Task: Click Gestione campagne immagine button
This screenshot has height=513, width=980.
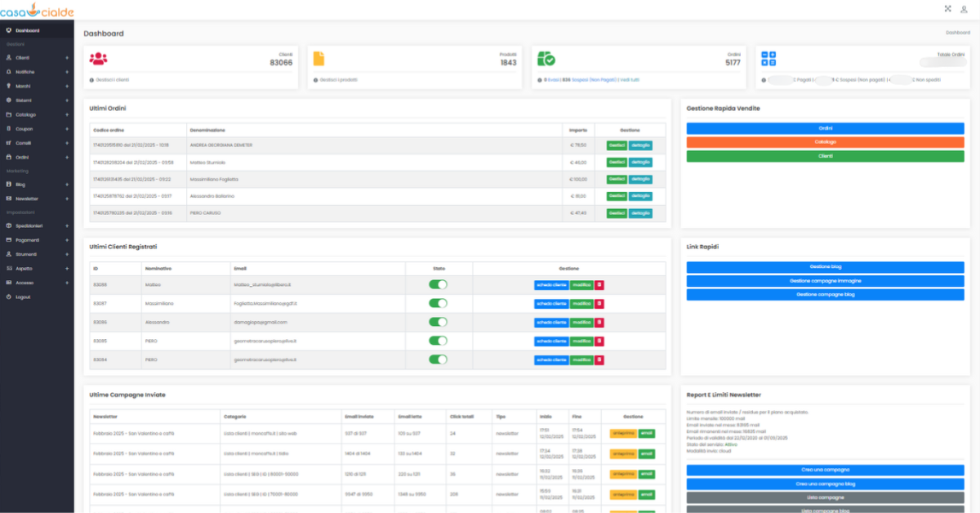Action: tap(825, 281)
